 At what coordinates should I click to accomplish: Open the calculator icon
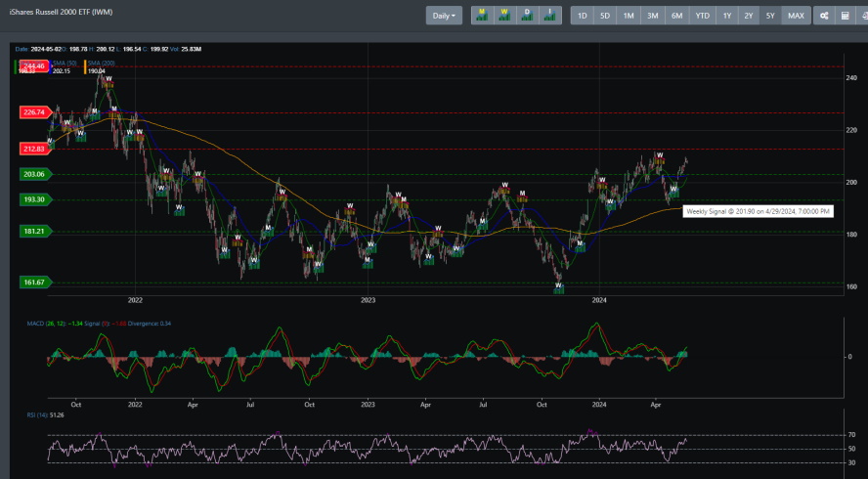(846, 16)
